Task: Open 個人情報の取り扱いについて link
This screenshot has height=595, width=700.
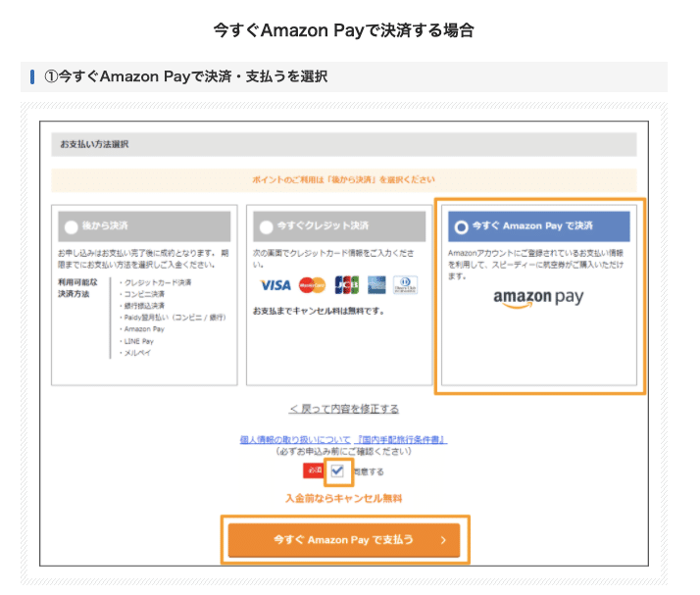Action: (x=295, y=440)
